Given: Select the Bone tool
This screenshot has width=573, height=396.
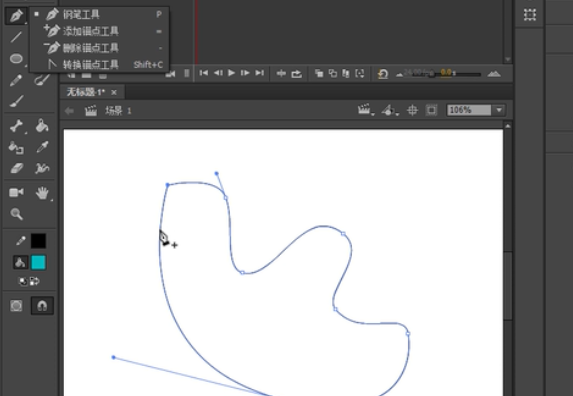Looking at the screenshot, I should (x=16, y=126).
